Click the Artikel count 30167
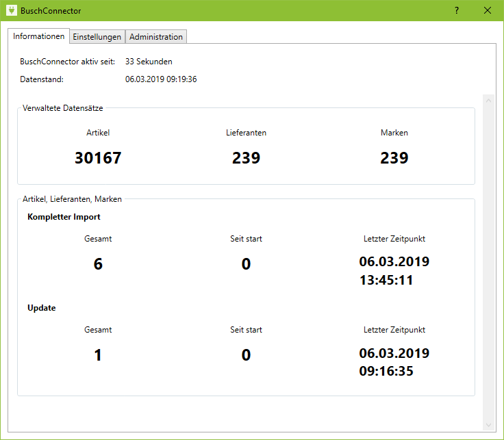This screenshot has height=440, width=504. click(98, 158)
